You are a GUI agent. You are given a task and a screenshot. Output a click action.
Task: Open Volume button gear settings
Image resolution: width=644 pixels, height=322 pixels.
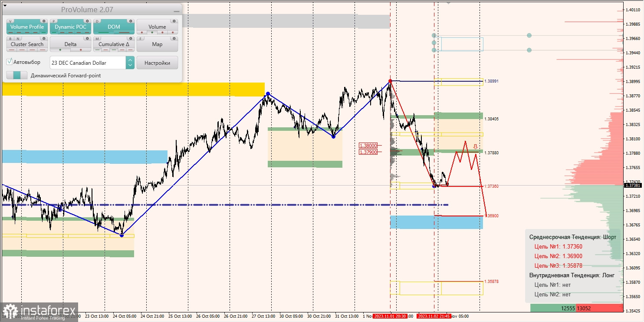(x=174, y=21)
